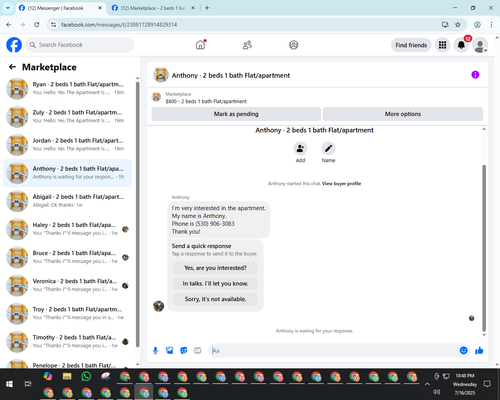Open the Facebook logo home link
Screen dimensions: 500x400
click(14, 45)
